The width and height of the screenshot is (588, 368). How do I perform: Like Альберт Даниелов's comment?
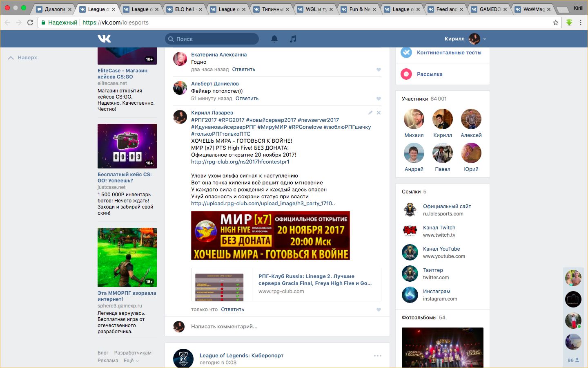pos(379,99)
